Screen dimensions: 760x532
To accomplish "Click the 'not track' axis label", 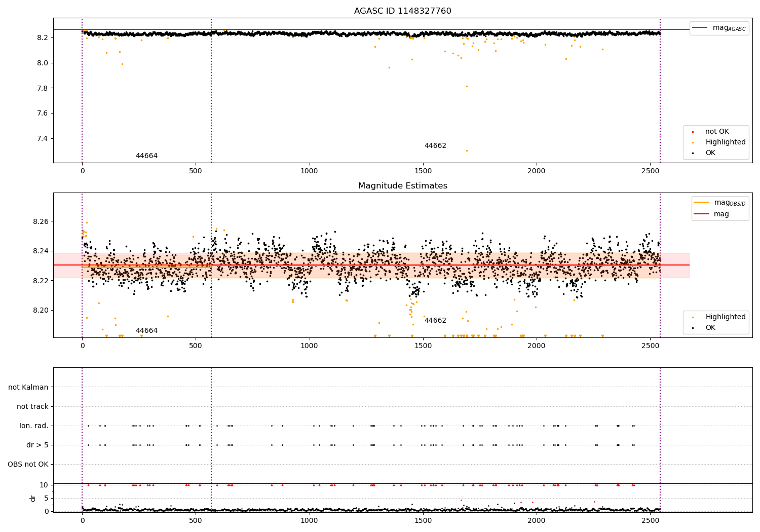I will (x=32, y=406).
